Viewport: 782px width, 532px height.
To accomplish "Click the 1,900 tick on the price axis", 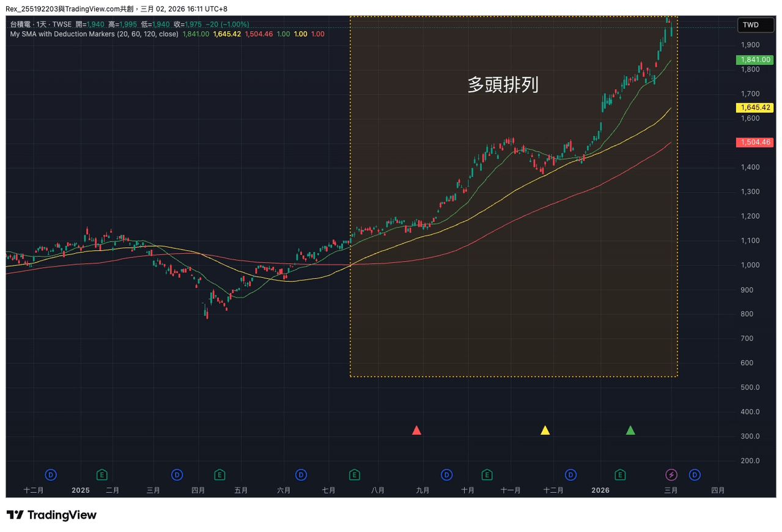I will point(750,45).
